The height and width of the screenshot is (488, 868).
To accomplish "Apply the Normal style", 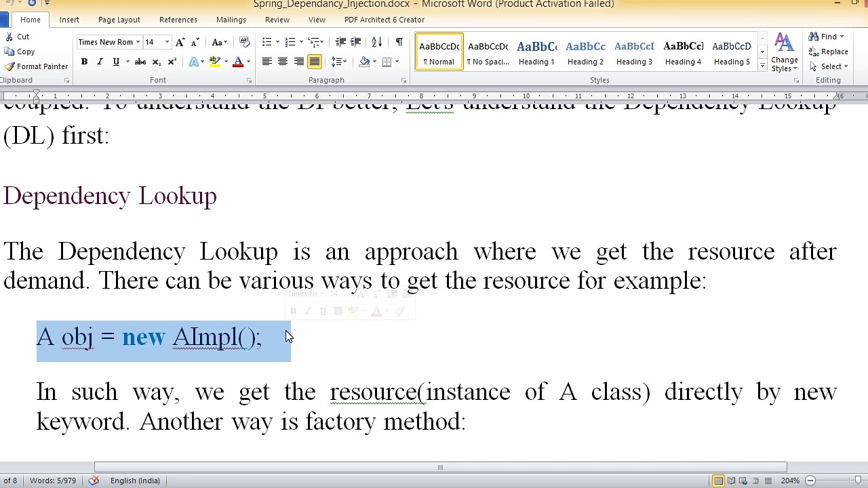I will [x=439, y=52].
